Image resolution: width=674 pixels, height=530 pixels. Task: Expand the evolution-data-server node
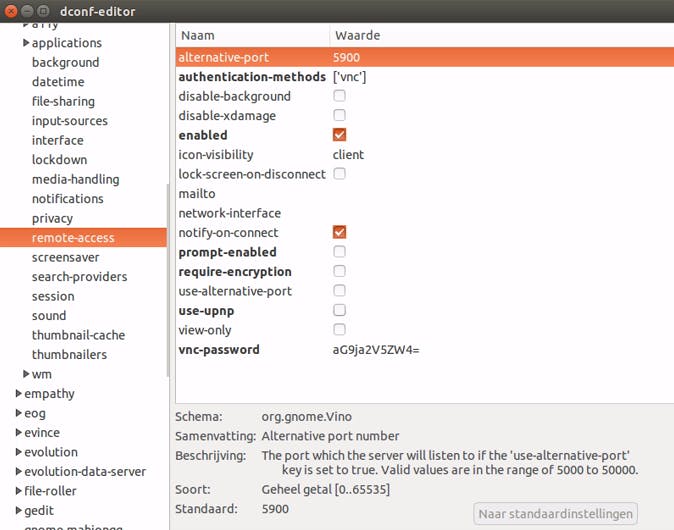[18, 472]
